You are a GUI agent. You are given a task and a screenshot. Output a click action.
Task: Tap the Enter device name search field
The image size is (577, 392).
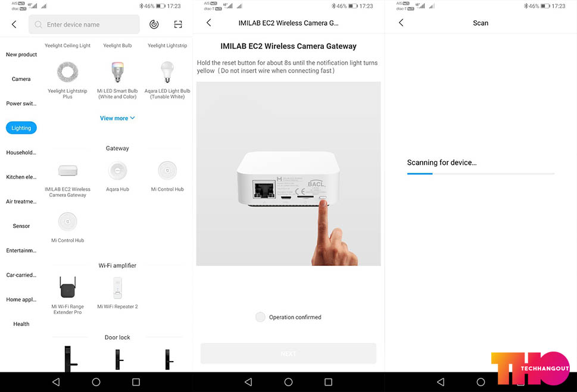pyautogui.click(x=85, y=24)
